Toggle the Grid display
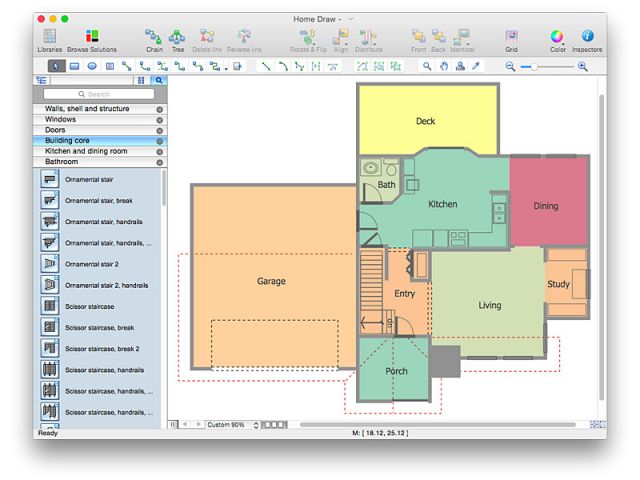 511,38
